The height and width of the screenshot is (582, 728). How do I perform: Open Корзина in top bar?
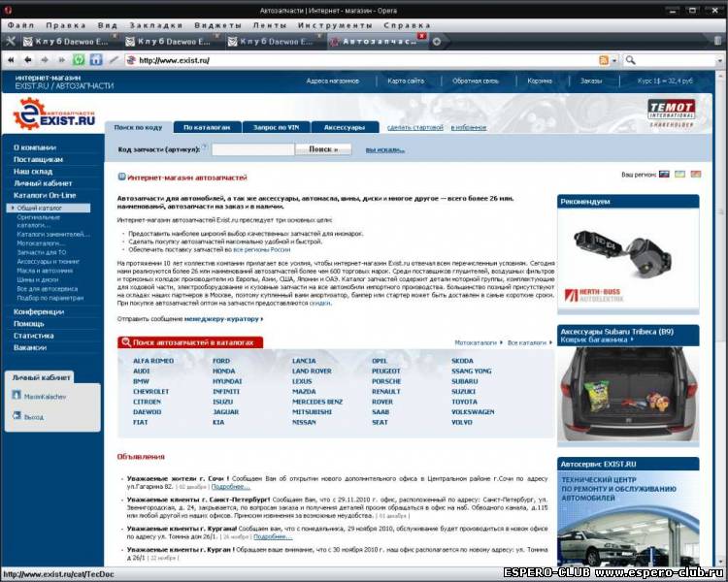pos(540,81)
